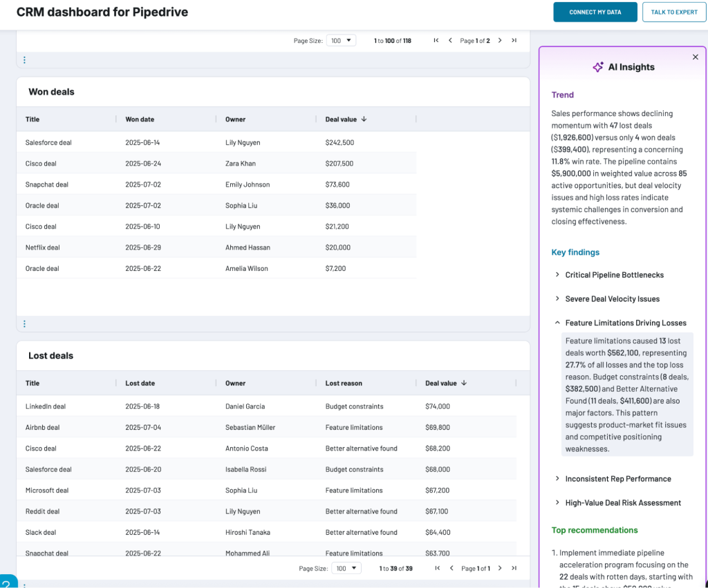The width and height of the screenshot is (708, 588).
Task: Sort Won deals by Owner column
Action: [x=235, y=119]
